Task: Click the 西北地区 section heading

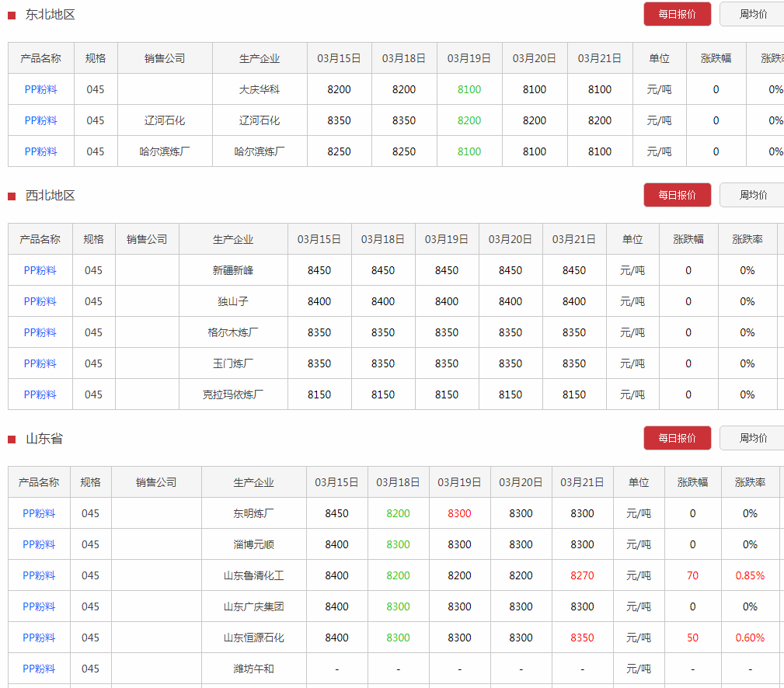Action: pyautogui.click(x=50, y=196)
